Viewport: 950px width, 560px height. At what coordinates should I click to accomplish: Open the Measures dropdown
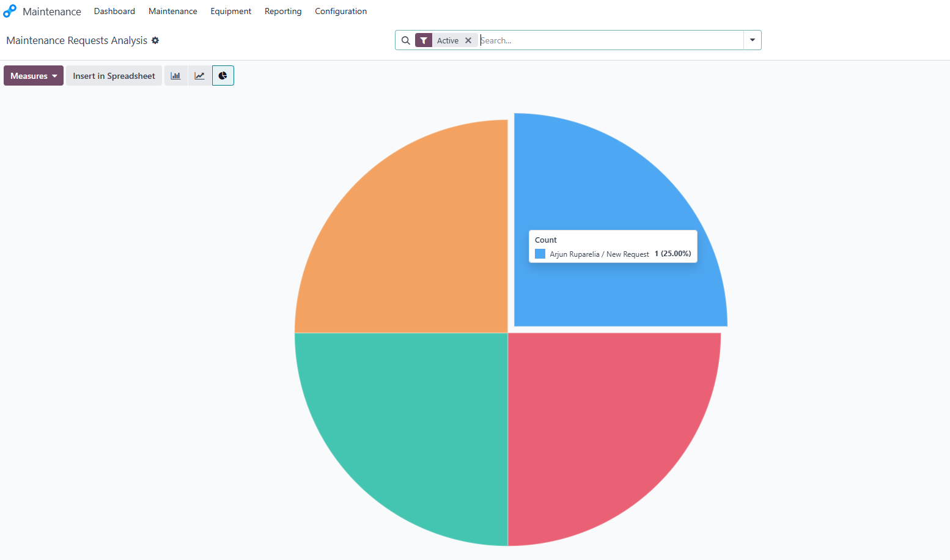pos(33,75)
